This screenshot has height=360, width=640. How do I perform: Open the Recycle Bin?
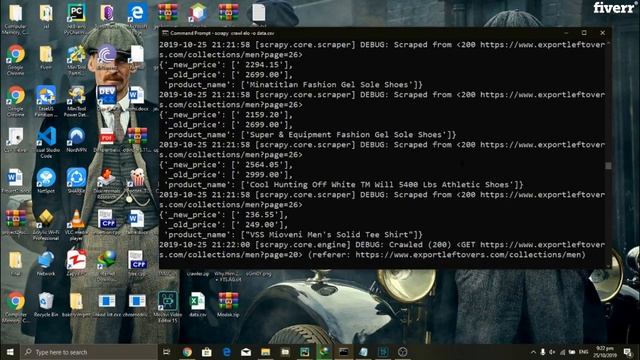click(46, 301)
